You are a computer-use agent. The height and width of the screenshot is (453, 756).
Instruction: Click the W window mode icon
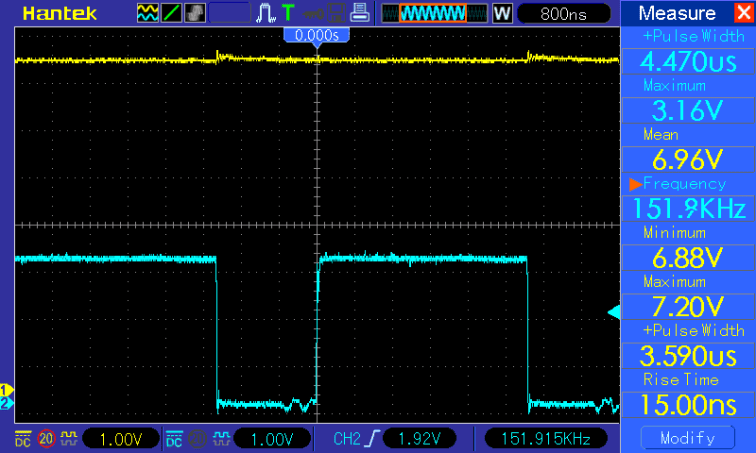tap(502, 14)
